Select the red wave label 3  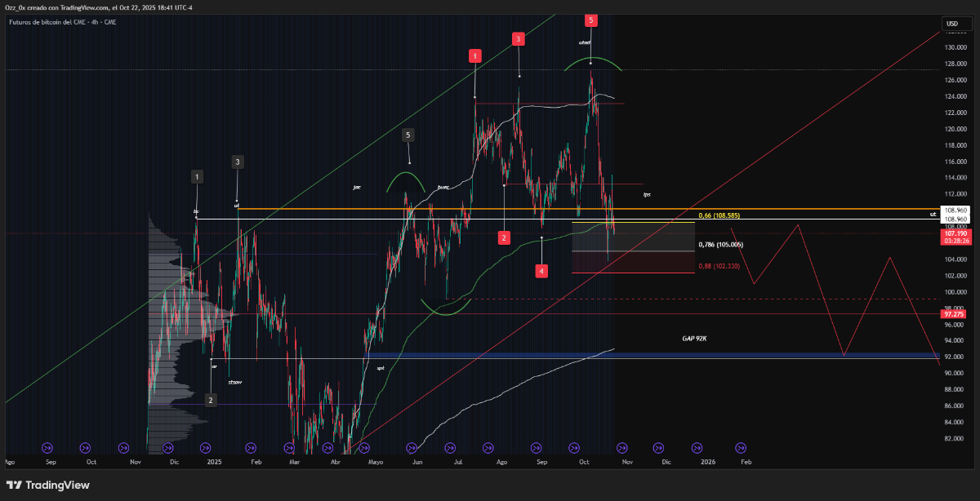tap(518, 38)
